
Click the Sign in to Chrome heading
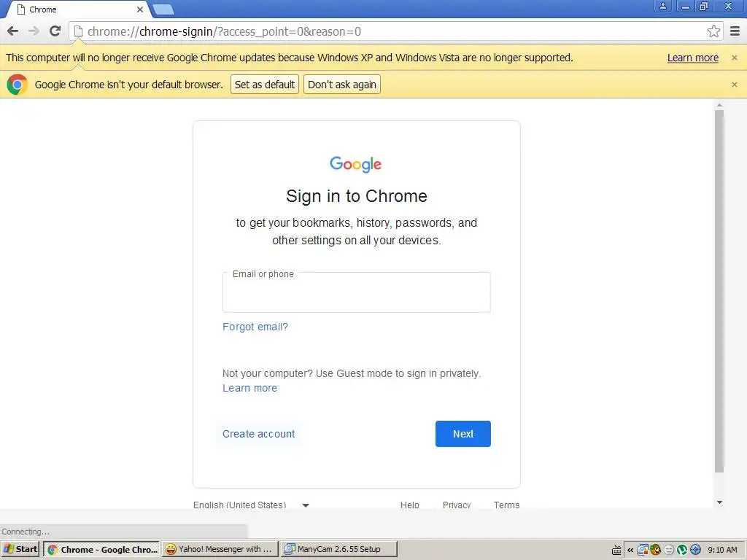[356, 196]
